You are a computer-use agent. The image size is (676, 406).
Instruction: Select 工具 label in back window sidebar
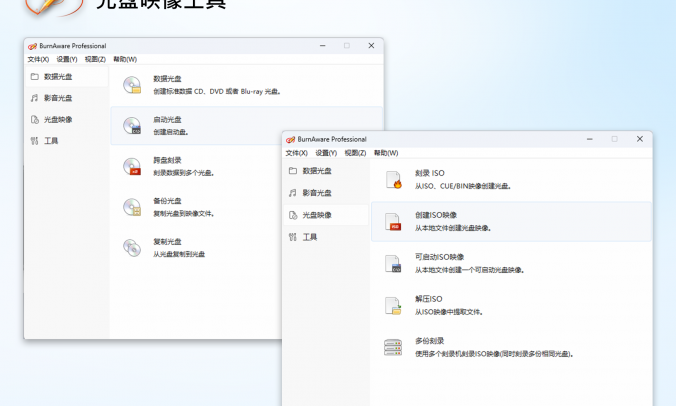(x=51, y=141)
